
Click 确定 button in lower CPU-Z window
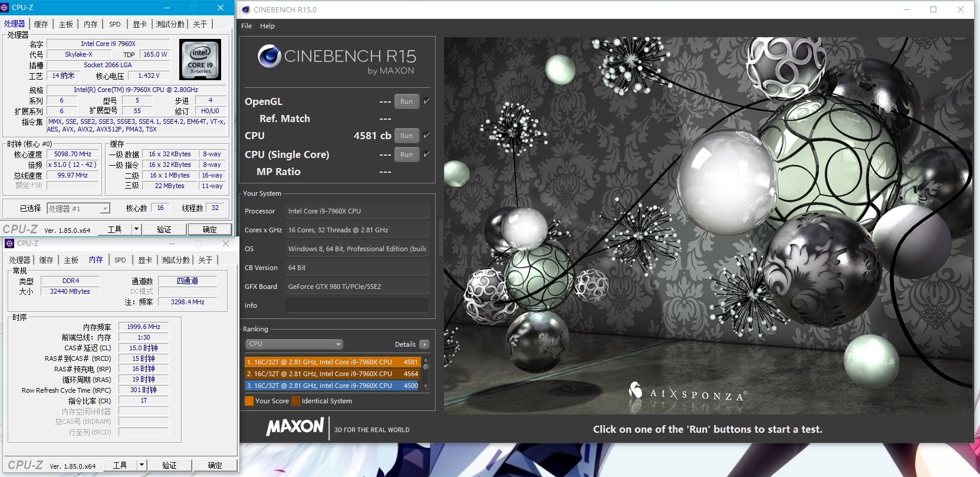[215, 465]
